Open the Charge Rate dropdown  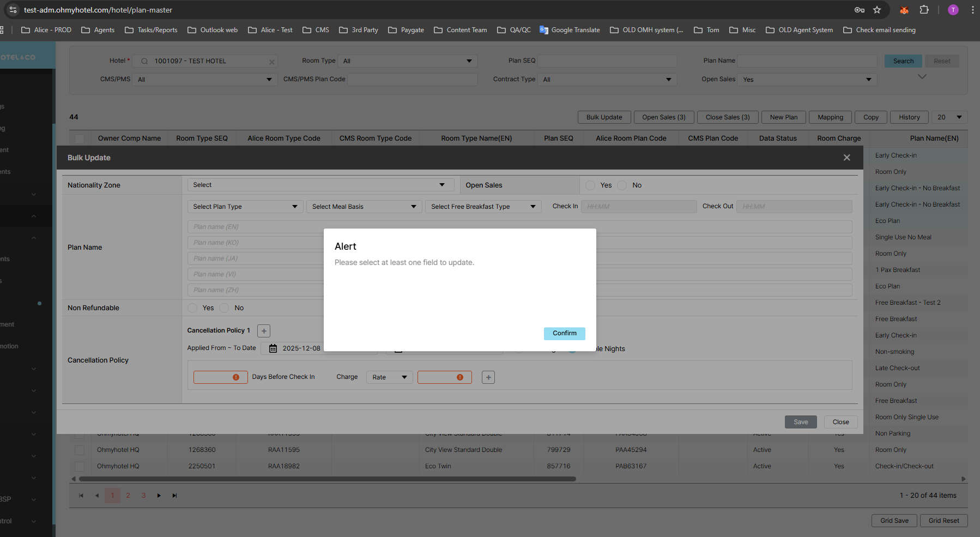389,377
